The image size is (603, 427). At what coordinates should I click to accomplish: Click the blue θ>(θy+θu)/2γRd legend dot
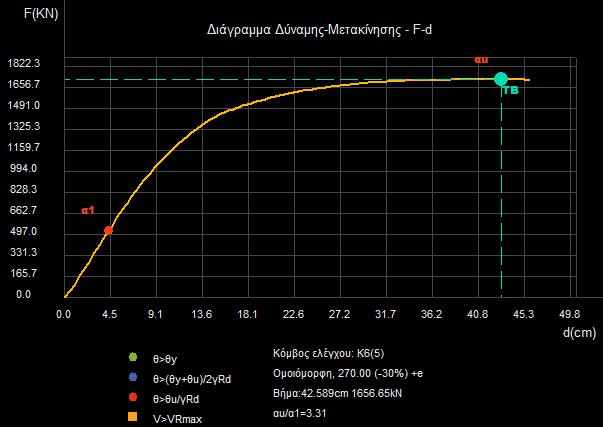tap(133, 377)
